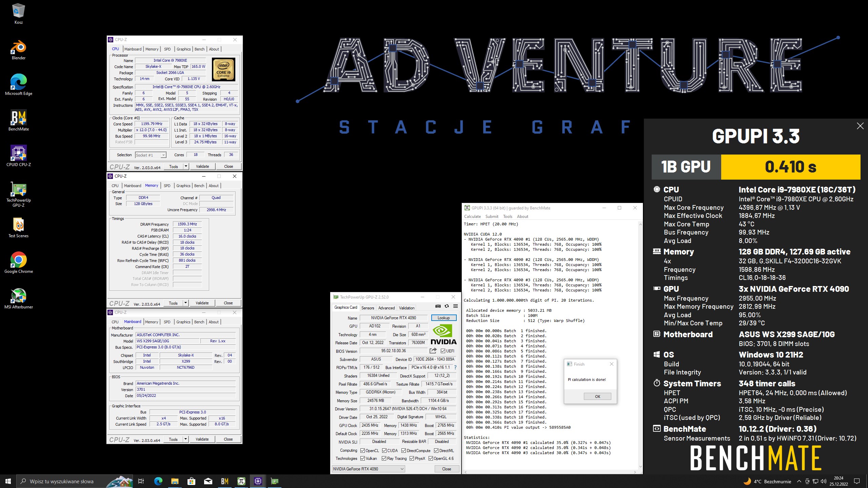
Task: Open Bench tab in top CPU-Z window
Action: [x=199, y=49]
